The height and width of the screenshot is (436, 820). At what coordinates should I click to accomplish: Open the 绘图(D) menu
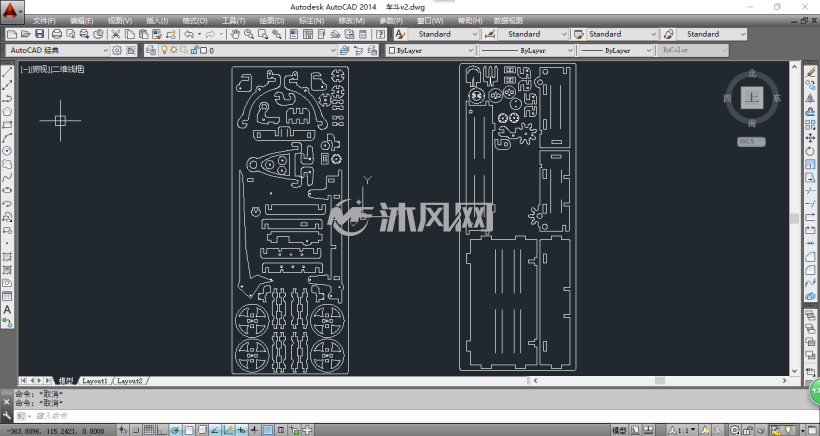pyautogui.click(x=272, y=21)
